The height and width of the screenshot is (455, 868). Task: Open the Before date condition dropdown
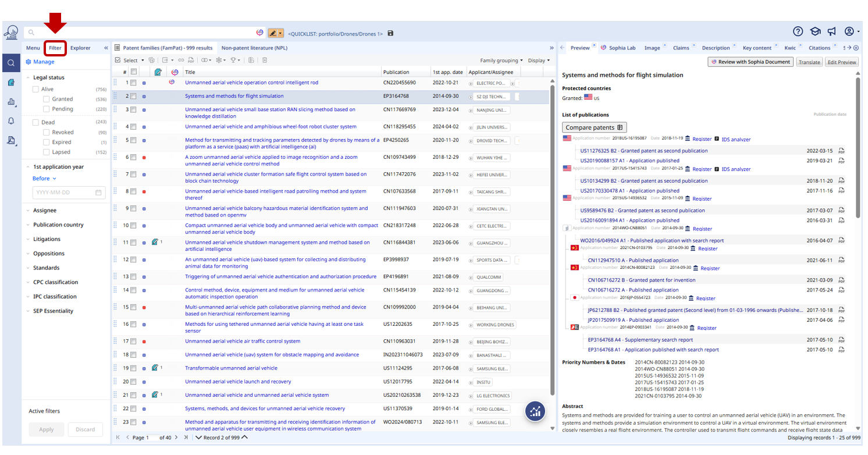click(x=44, y=179)
